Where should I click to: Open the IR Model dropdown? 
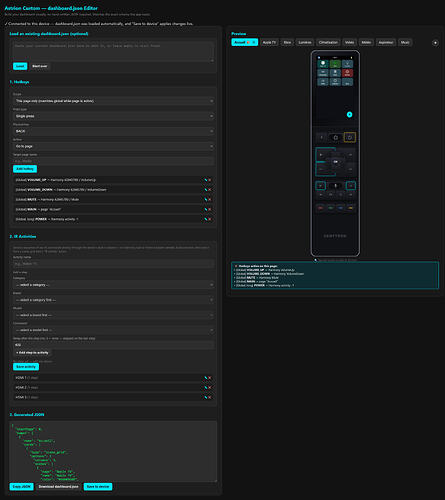pyautogui.click(x=113, y=315)
